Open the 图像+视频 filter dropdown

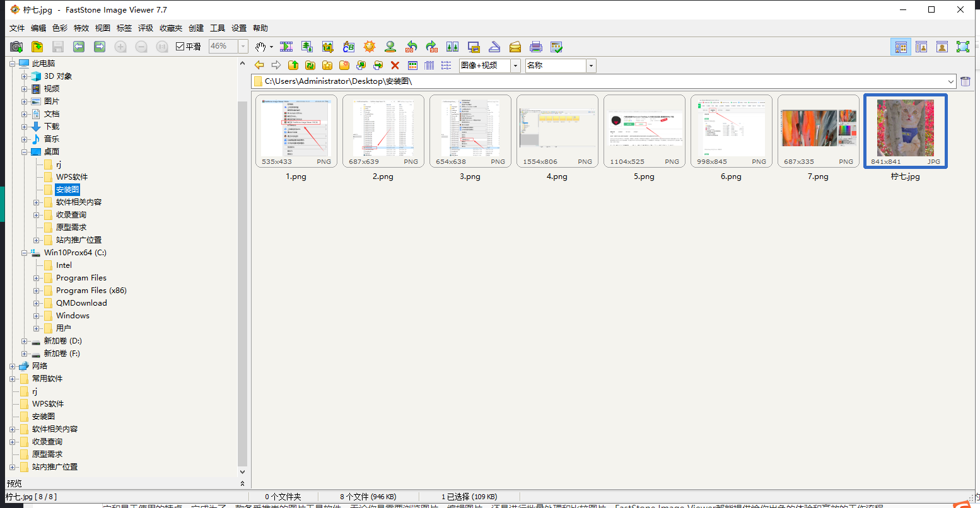514,65
